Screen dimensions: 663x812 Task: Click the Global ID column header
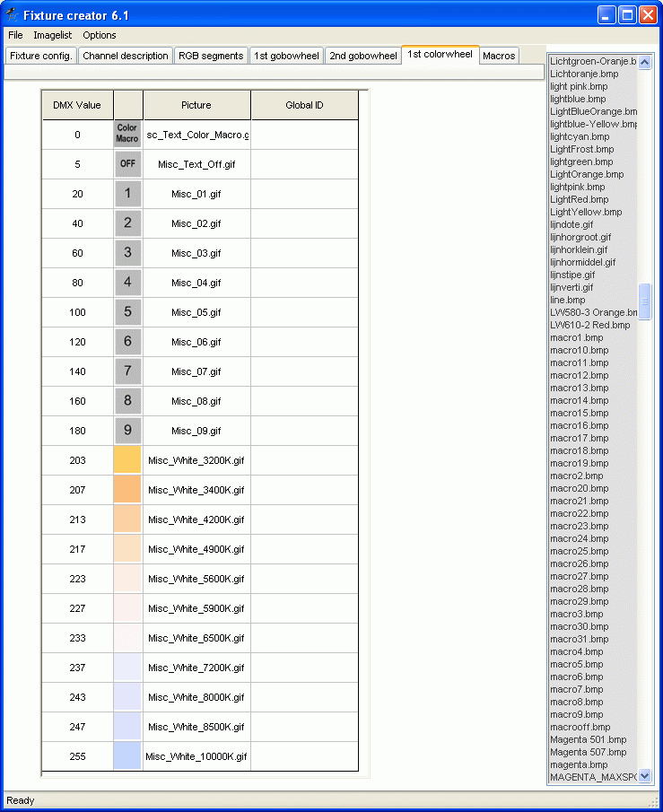304,105
